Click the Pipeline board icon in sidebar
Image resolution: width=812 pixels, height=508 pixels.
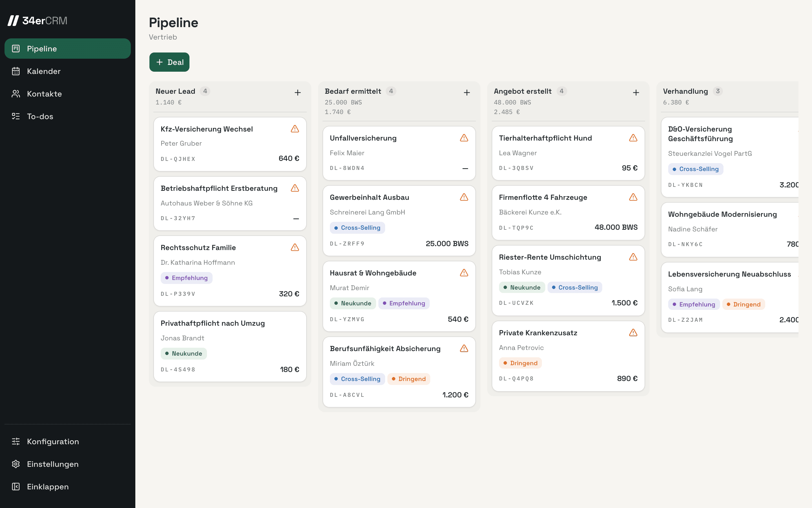pyautogui.click(x=16, y=49)
